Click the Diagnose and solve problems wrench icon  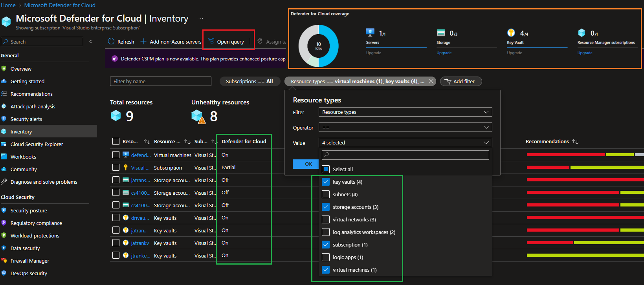coord(4,182)
